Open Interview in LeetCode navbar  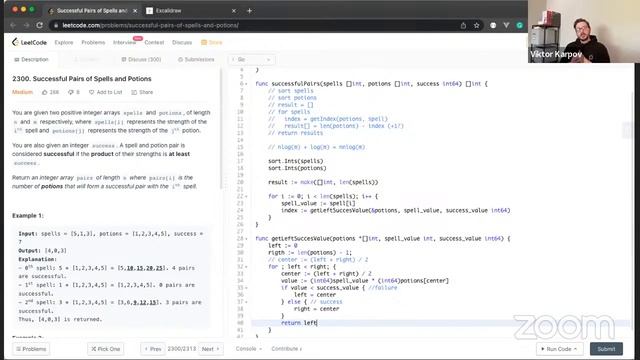(124, 42)
